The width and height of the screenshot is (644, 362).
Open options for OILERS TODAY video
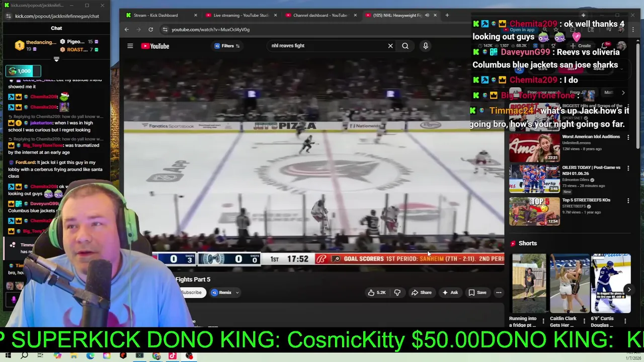tap(628, 168)
